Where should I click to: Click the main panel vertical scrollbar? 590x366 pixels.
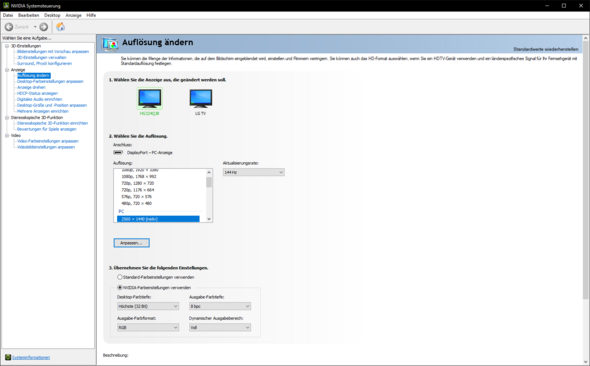point(586,169)
